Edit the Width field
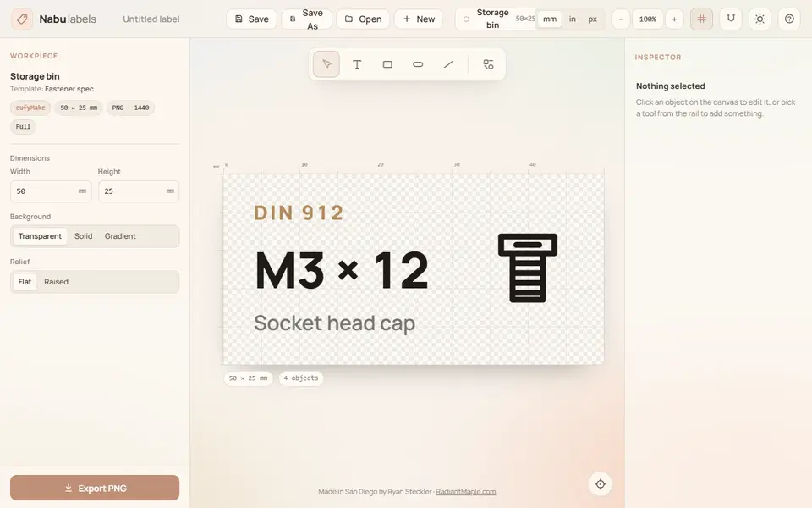The height and width of the screenshot is (508, 812). click(x=51, y=191)
